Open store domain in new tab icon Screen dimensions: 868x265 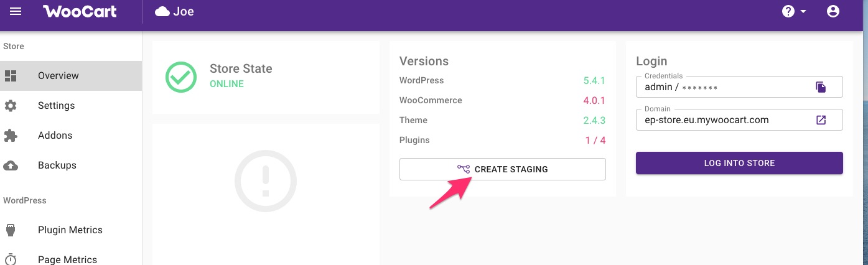(x=821, y=120)
